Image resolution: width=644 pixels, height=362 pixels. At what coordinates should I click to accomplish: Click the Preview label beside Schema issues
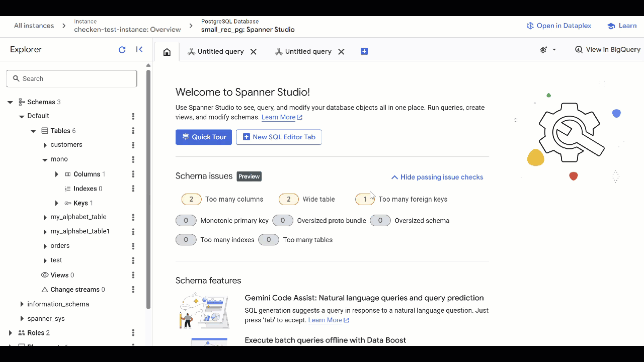pyautogui.click(x=249, y=176)
